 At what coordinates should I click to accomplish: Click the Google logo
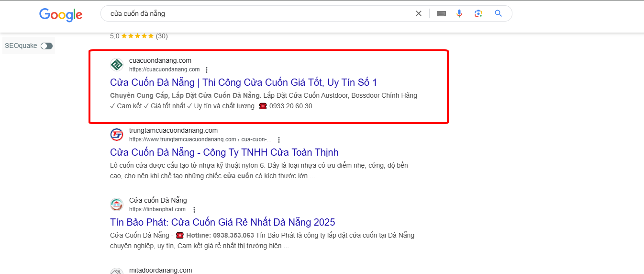(61, 14)
